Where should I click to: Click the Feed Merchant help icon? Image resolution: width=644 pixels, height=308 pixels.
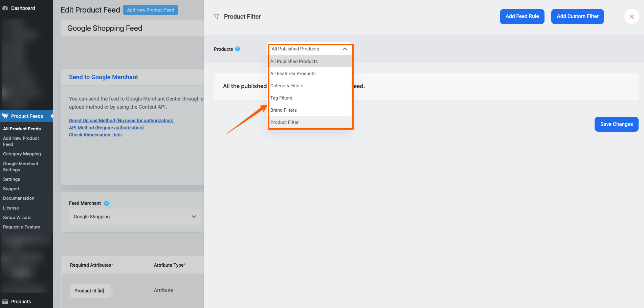(x=107, y=203)
